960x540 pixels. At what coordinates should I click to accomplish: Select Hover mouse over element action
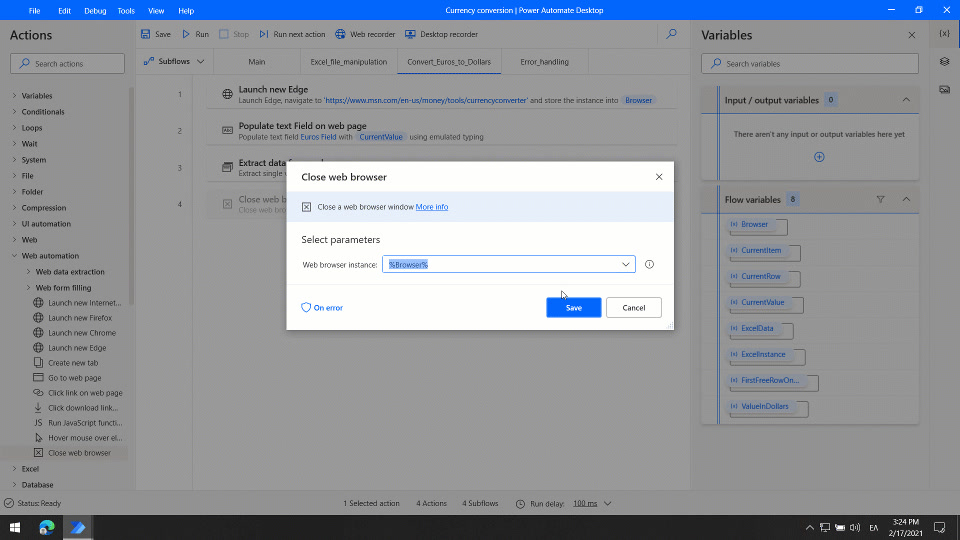pyautogui.click(x=78, y=438)
